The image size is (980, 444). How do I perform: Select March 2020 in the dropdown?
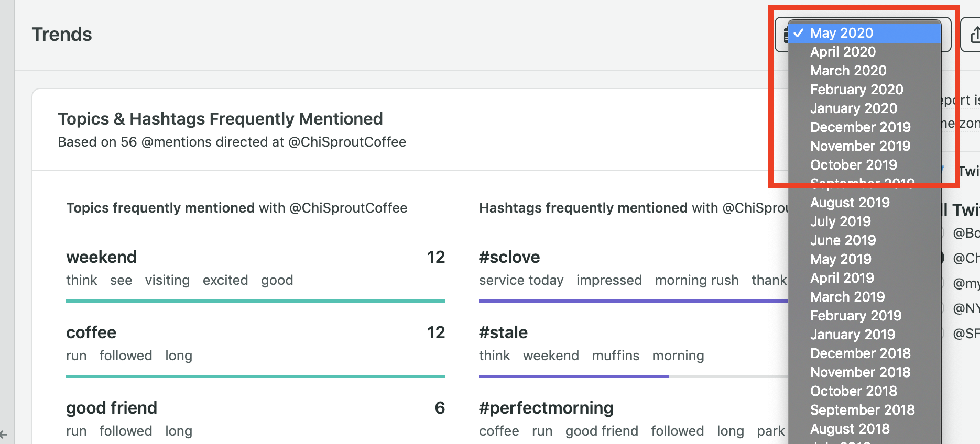click(848, 71)
